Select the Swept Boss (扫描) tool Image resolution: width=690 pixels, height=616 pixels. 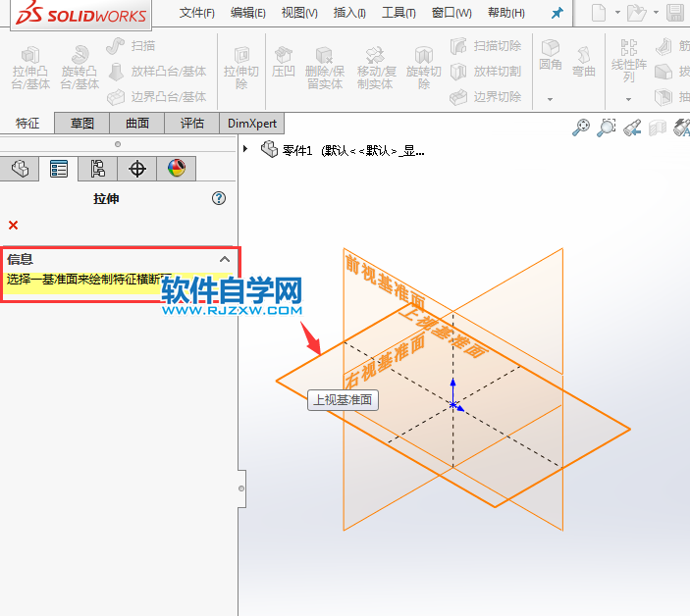131,46
